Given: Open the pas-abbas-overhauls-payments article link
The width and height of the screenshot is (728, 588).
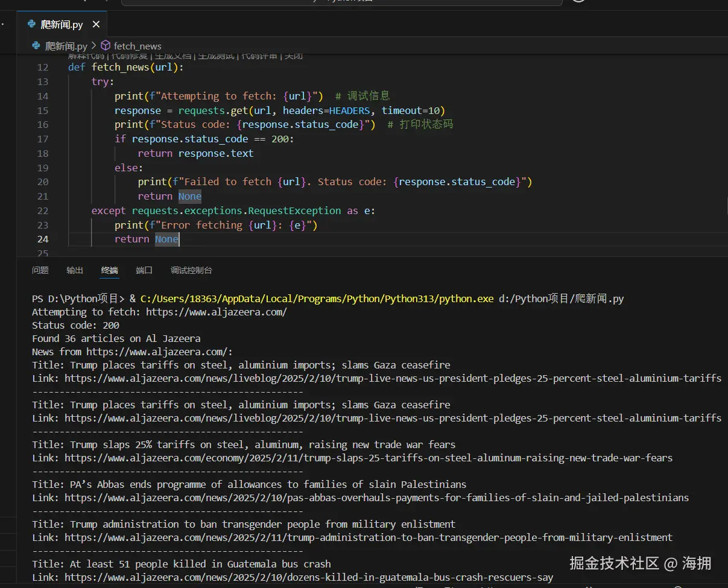Looking at the screenshot, I should 376,498.
